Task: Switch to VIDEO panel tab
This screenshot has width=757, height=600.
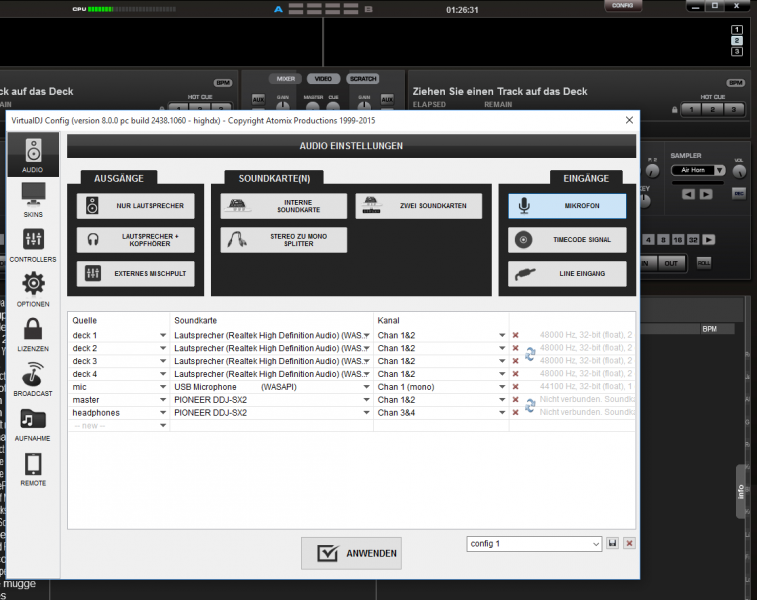Action: (x=323, y=79)
